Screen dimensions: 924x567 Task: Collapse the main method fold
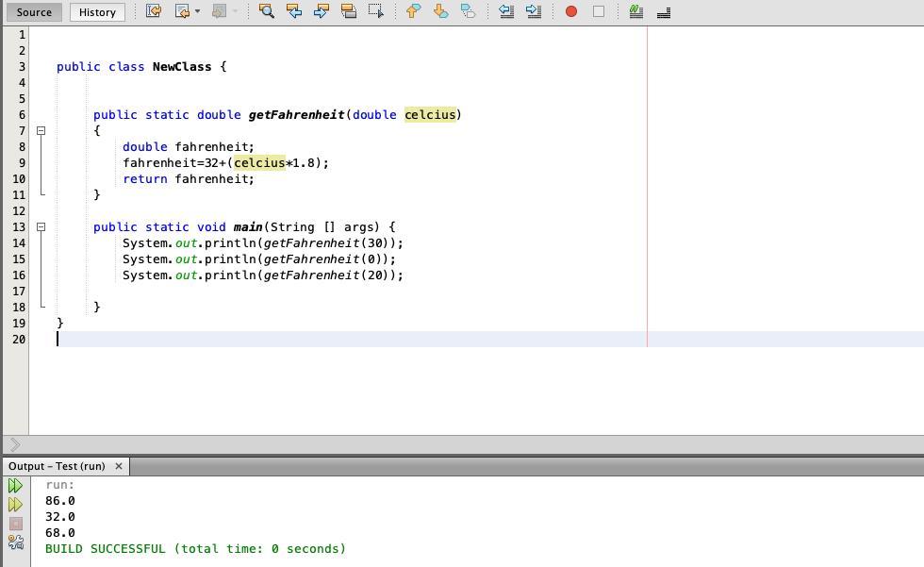click(41, 227)
